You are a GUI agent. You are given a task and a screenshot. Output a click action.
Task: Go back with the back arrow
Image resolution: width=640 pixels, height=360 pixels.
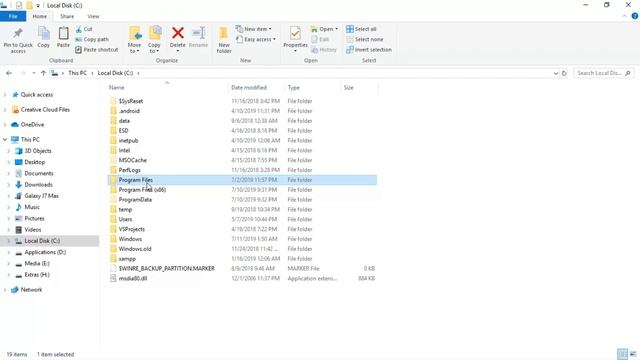tap(9, 73)
